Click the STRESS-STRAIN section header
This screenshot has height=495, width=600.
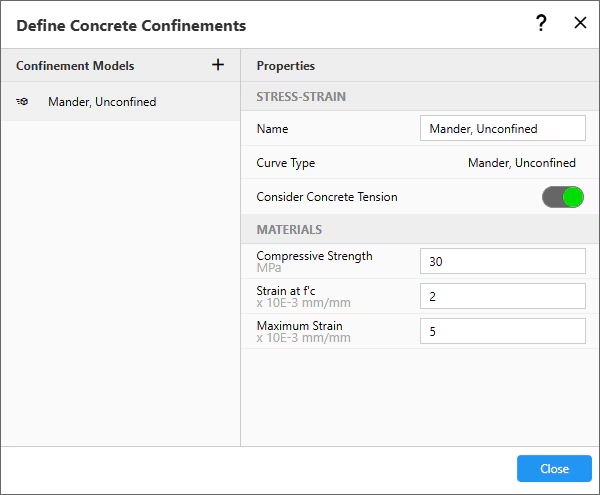point(301,97)
